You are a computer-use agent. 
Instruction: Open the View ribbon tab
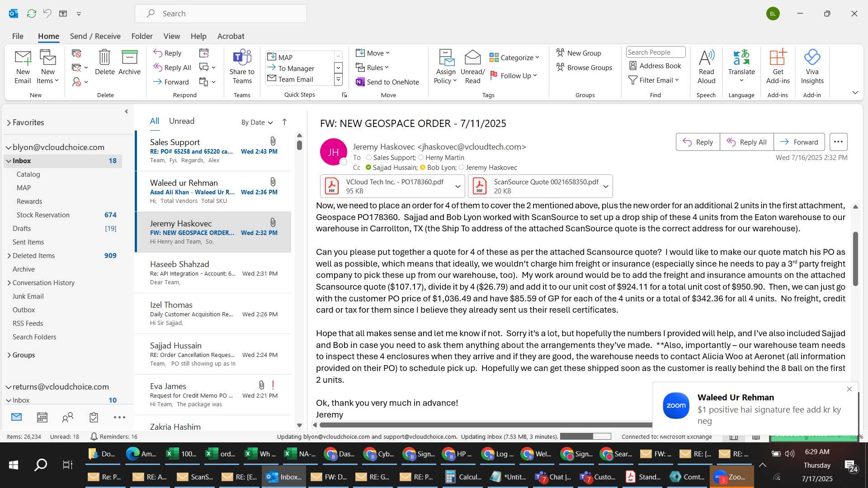click(x=171, y=36)
